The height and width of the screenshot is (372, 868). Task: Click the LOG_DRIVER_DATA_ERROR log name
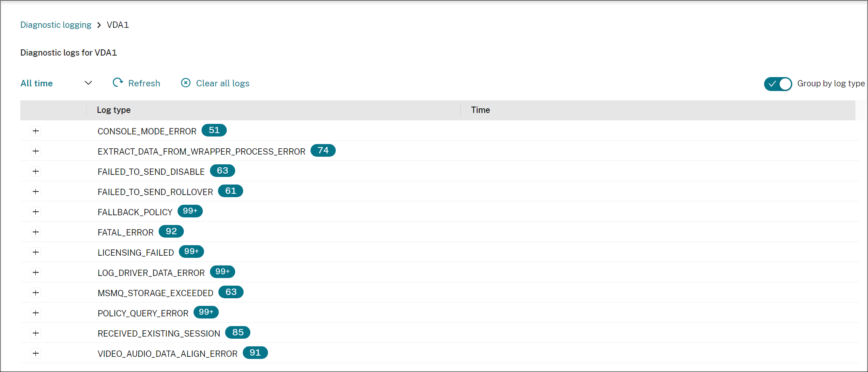coord(151,273)
